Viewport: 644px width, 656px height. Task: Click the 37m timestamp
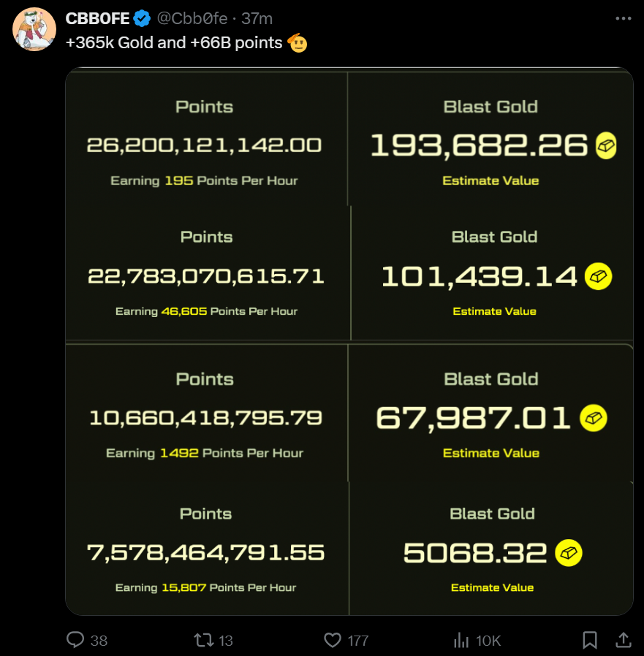256,19
